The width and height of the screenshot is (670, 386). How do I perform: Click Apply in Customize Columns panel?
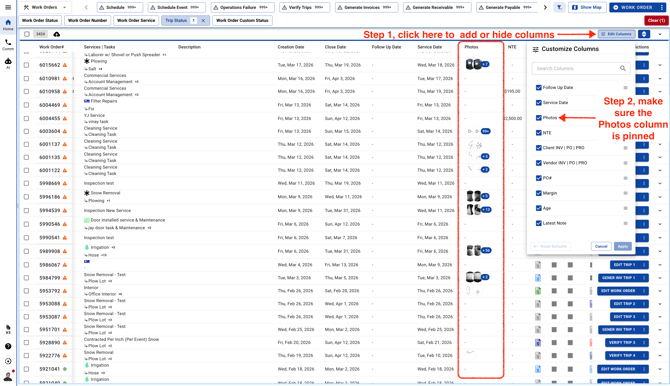point(623,247)
